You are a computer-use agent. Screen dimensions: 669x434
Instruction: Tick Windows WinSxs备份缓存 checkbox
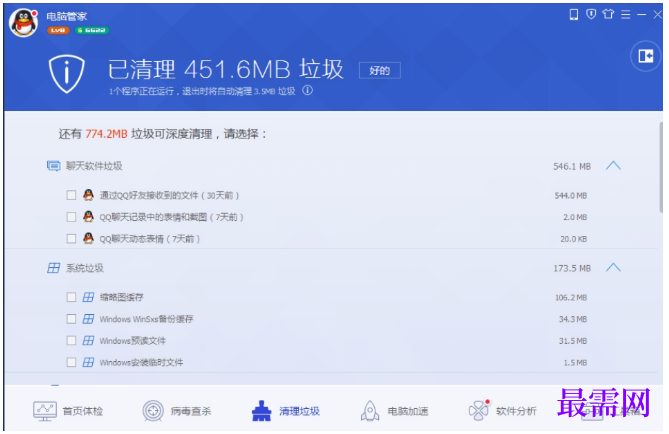(x=71, y=319)
